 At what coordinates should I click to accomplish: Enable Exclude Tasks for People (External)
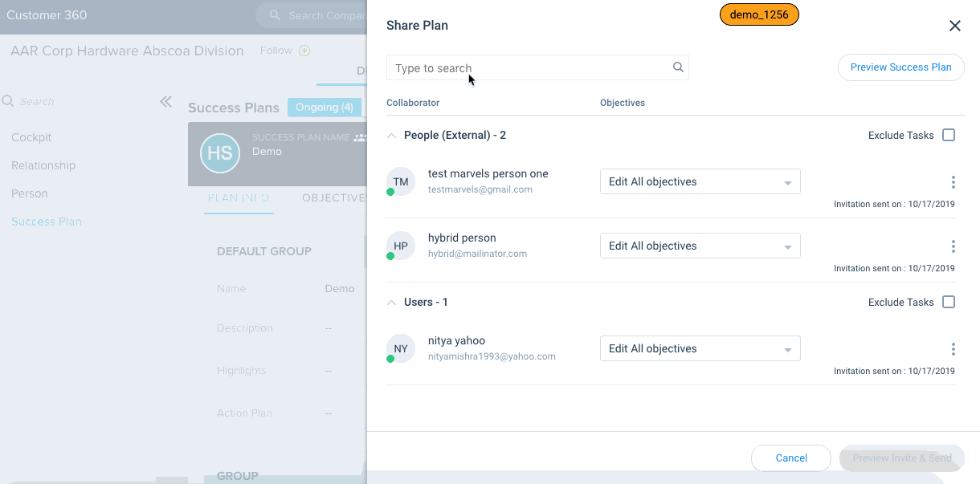(949, 135)
